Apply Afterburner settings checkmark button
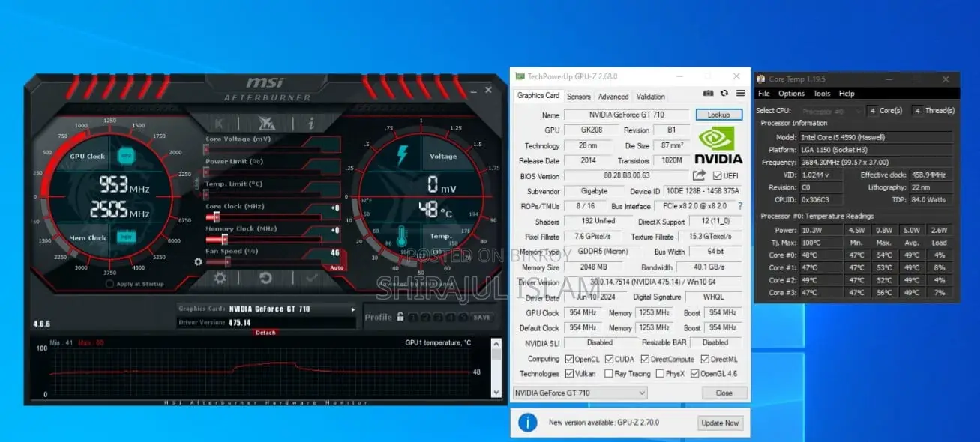The image size is (980, 442). [311, 278]
